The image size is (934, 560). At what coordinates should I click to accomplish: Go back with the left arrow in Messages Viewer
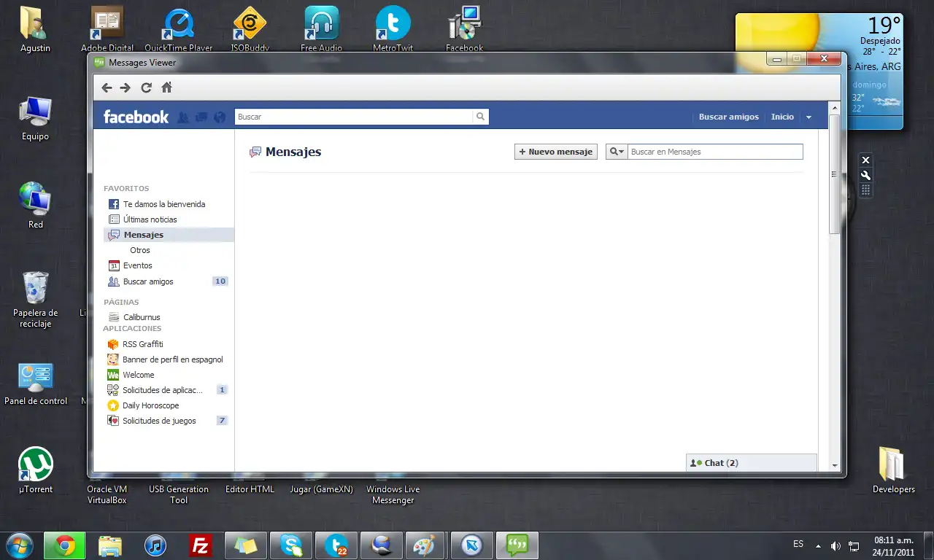(107, 87)
